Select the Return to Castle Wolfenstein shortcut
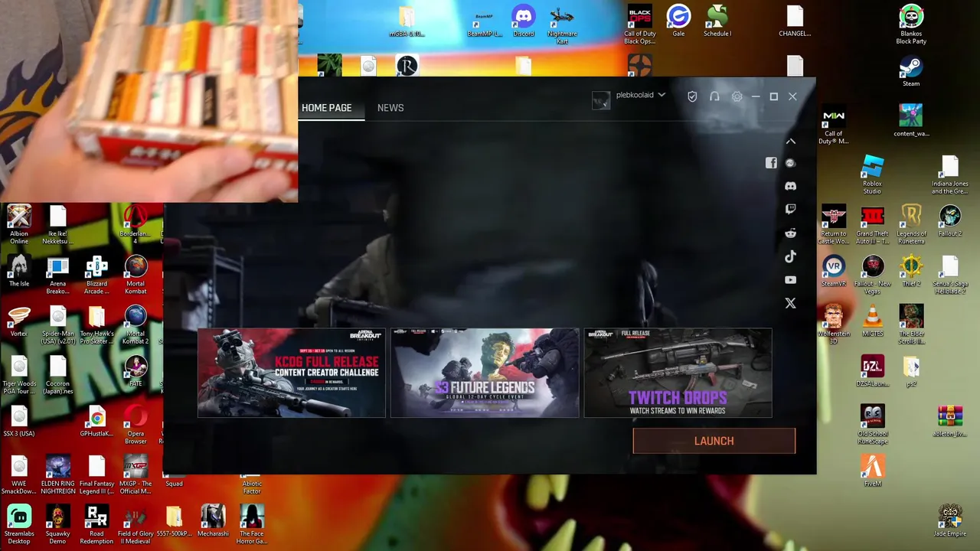 [834, 225]
